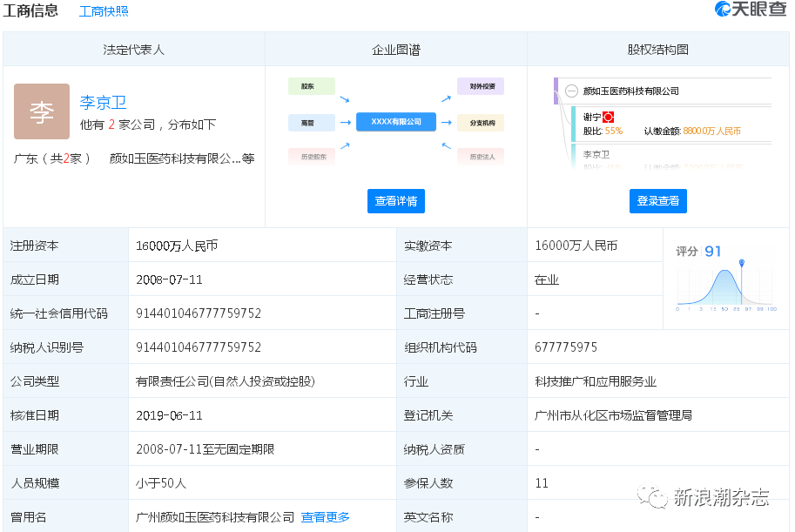Click the central XXXX有限公司 graph node

[x=395, y=122]
